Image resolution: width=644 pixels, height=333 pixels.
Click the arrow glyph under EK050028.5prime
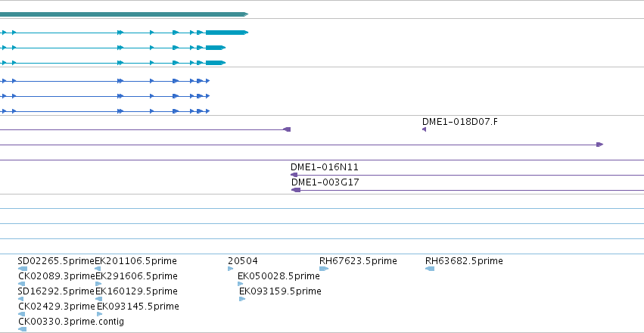[x=240, y=284]
